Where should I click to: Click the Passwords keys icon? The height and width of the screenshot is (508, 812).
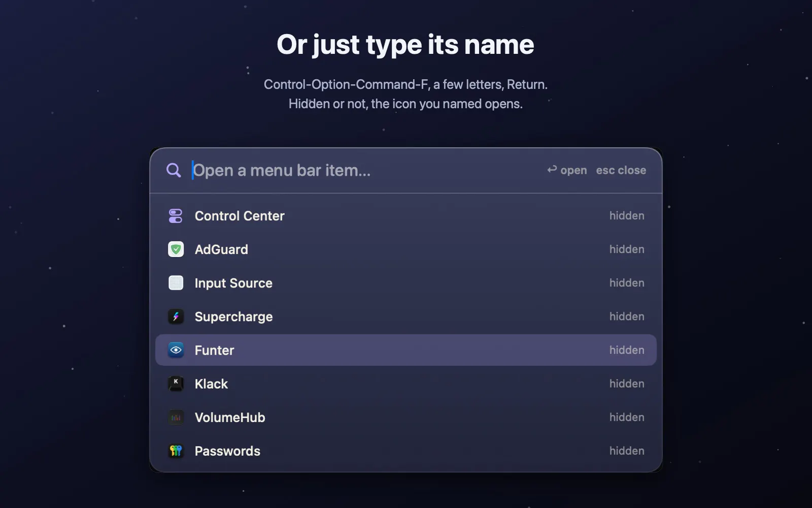176,451
